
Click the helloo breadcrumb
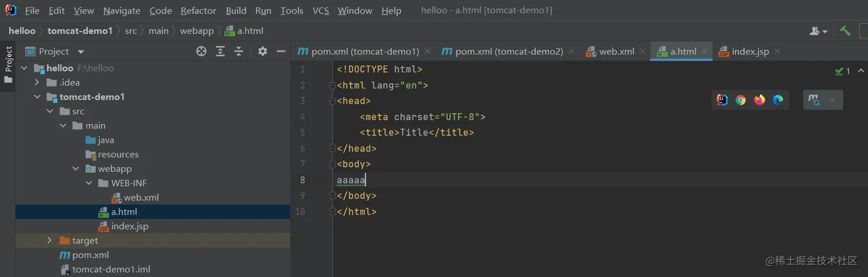[x=22, y=30]
